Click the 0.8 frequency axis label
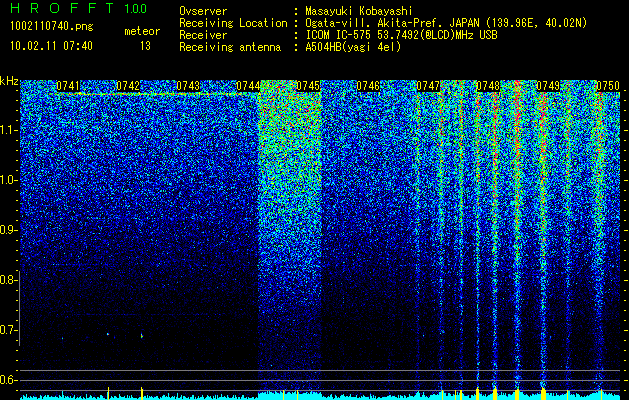 point(8,280)
